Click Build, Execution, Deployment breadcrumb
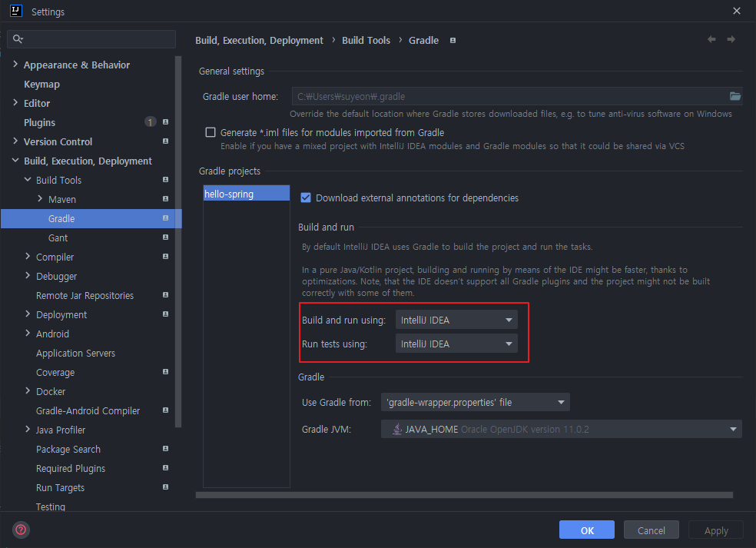 tap(259, 41)
